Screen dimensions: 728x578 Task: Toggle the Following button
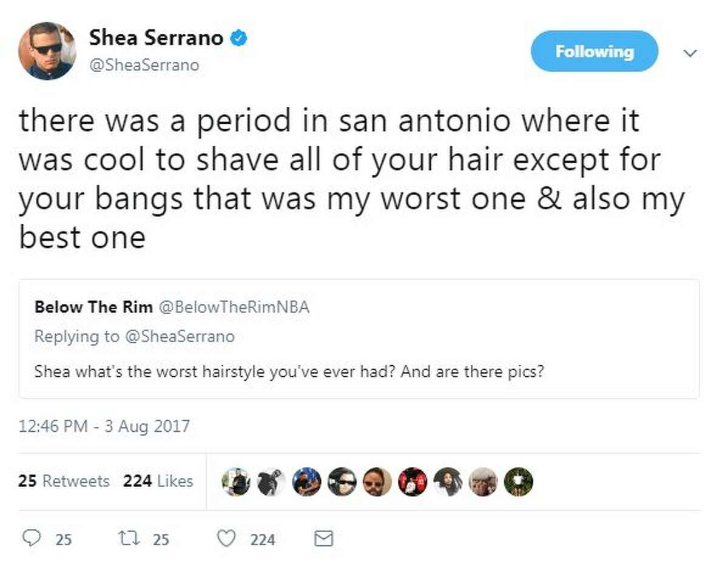tap(594, 52)
